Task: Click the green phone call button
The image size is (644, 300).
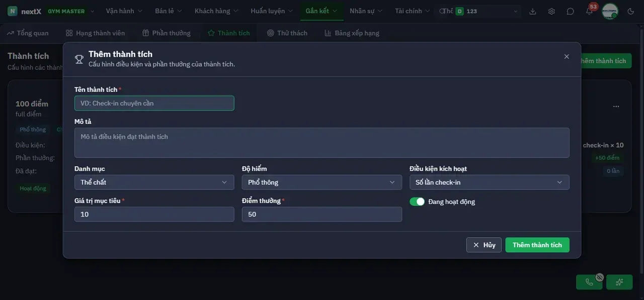Action: pyautogui.click(x=589, y=282)
